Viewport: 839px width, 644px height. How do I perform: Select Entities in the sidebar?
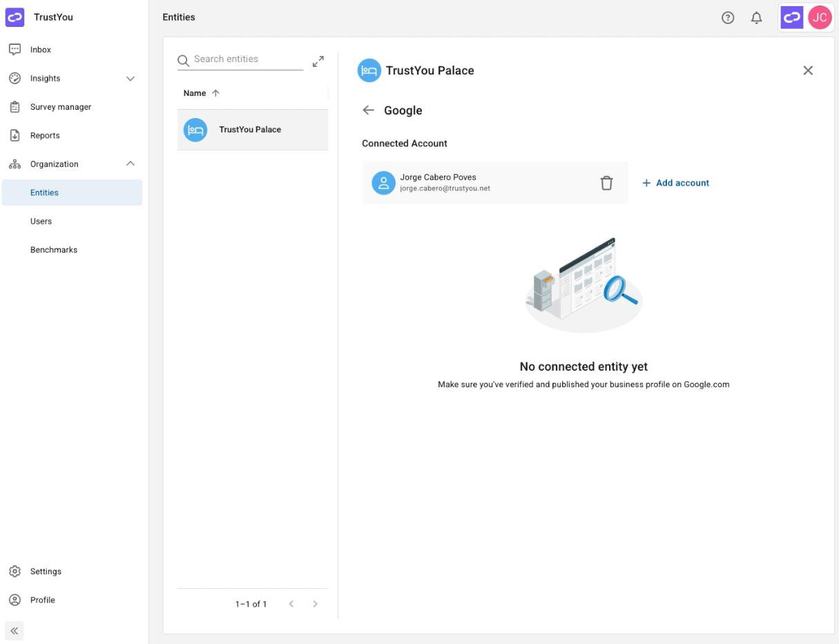(72, 193)
